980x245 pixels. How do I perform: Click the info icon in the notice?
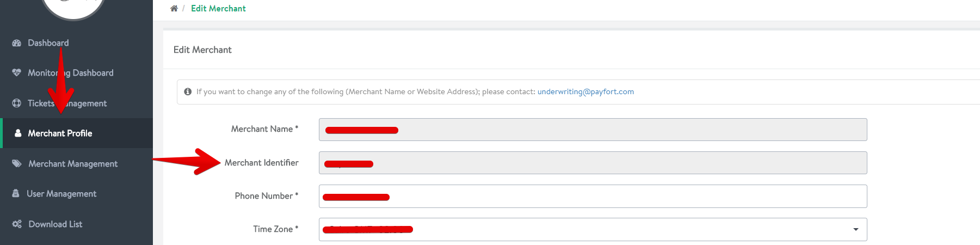tap(188, 91)
